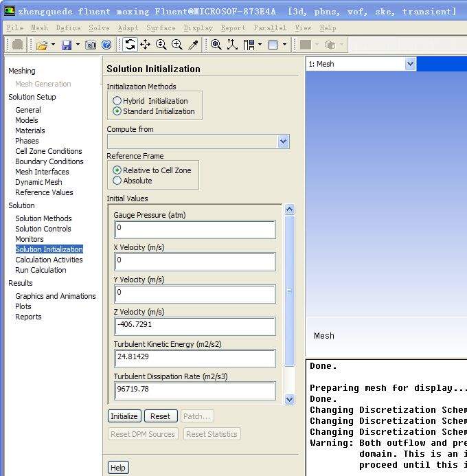Open the File menu
The height and width of the screenshot is (476, 467).
15,28
